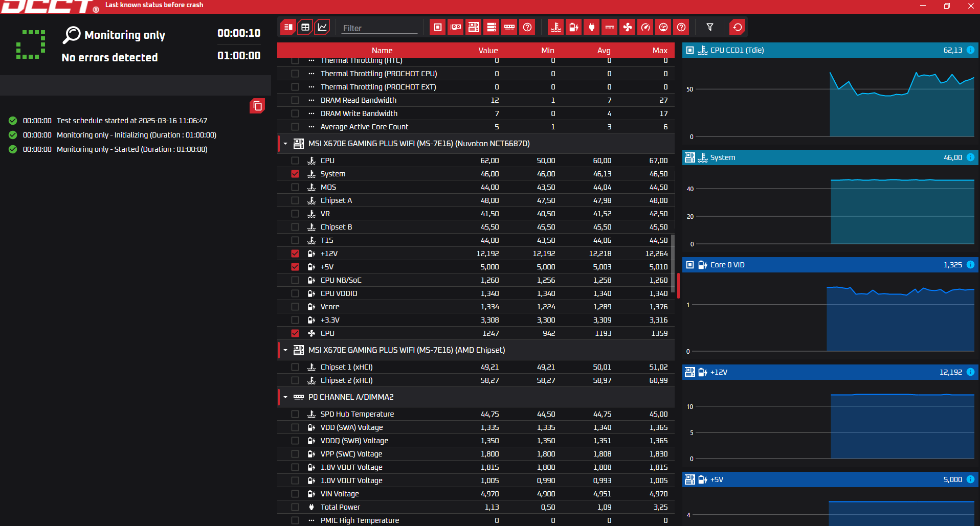Click the Name column header
Viewport: 980px width, 526px height.
[x=382, y=50]
